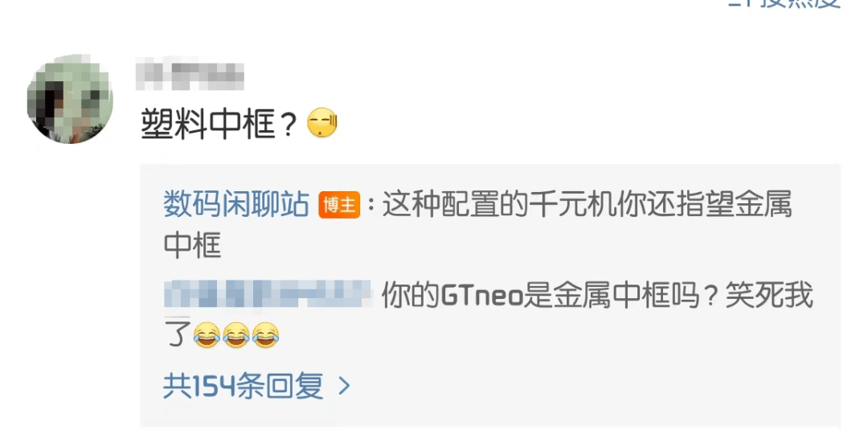Click the 金属 text ending the blogger's first line
Screen dimensions: 868x442
[764, 204]
